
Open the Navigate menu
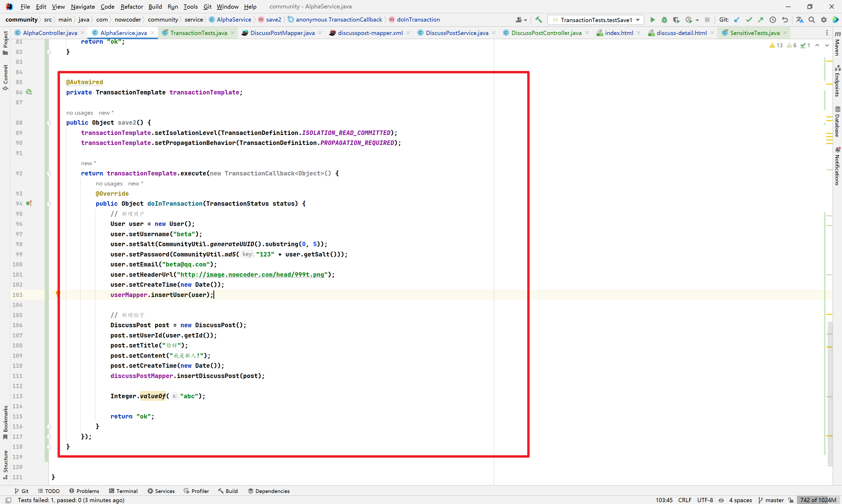[83, 7]
